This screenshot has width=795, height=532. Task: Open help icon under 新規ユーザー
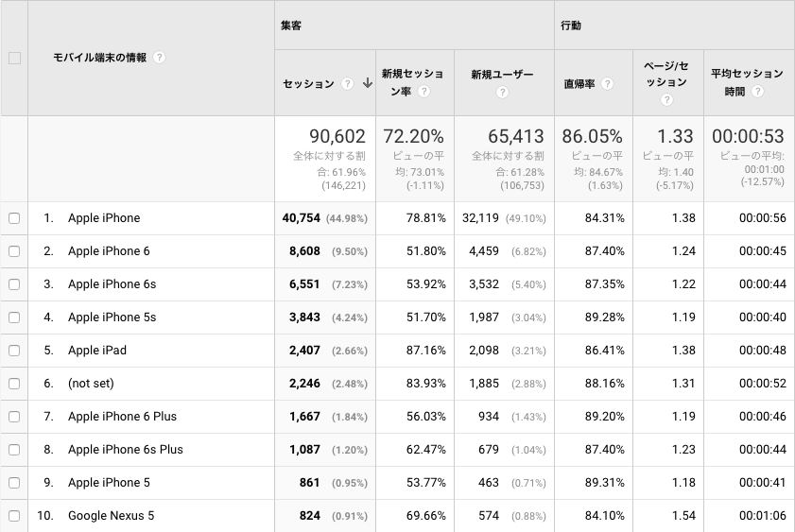tap(502, 93)
